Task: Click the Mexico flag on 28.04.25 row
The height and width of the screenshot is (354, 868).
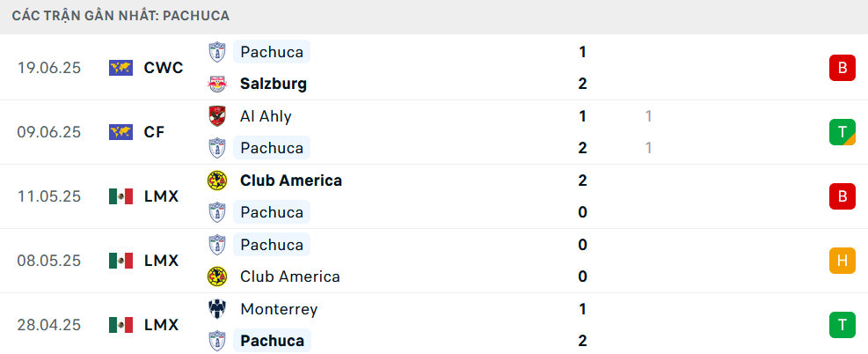Action: point(120,325)
